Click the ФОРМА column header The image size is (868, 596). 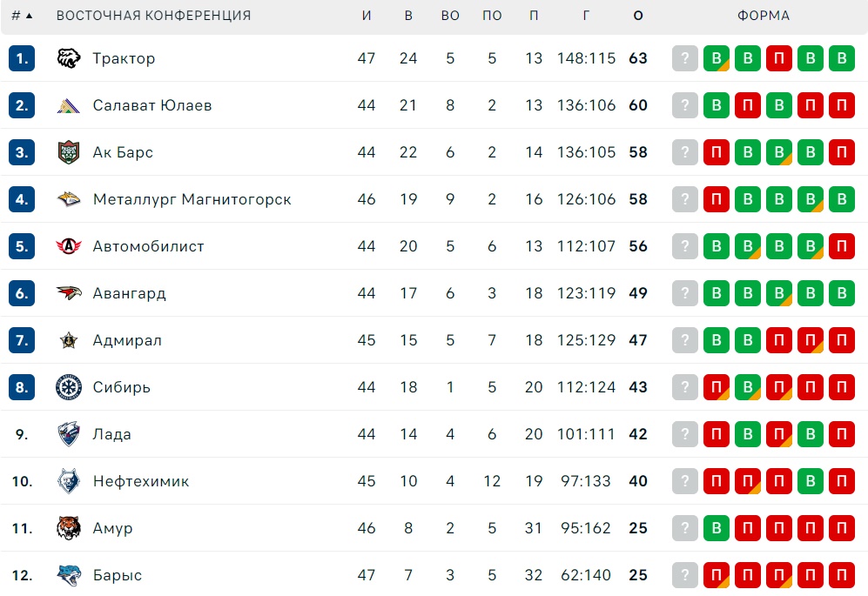764,16
